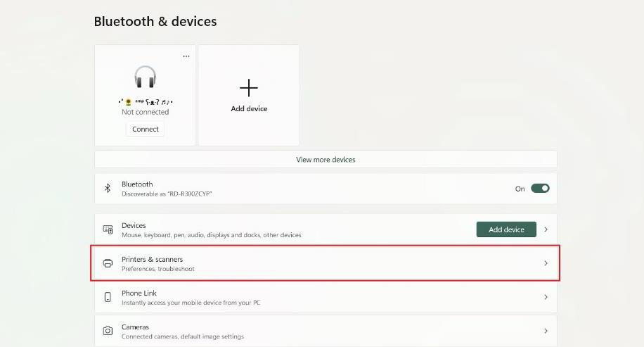Open Printers & scanners via its chevron
Image resolution: width=644 pixels, height=347 pixels.
[546, 263]
